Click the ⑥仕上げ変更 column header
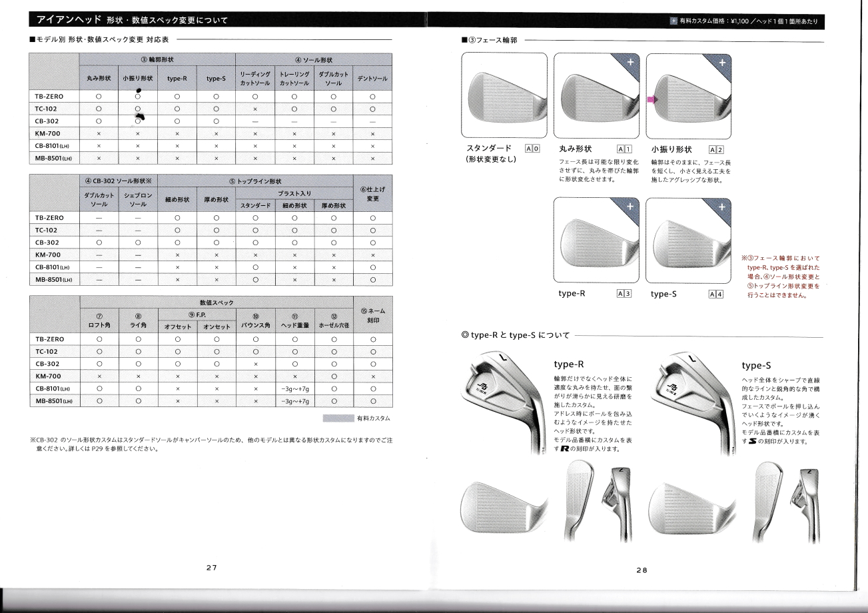This screenshot has height=613, width=868. tap(372, 194)
